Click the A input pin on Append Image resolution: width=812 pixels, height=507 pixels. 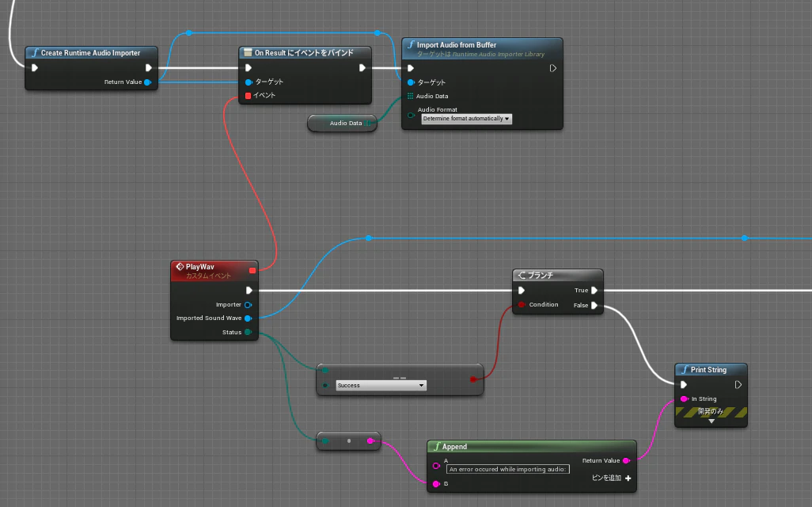point(436,466)
